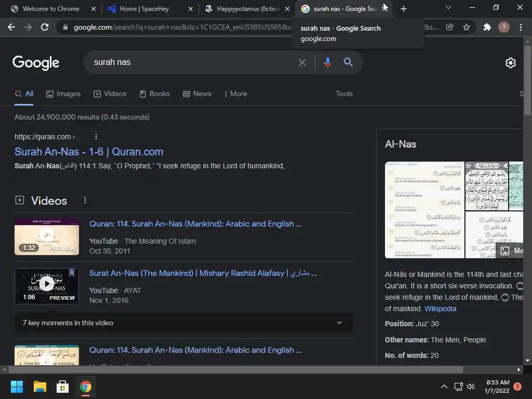Open notification center badge
532x399 pixels.
click(517, 387)
